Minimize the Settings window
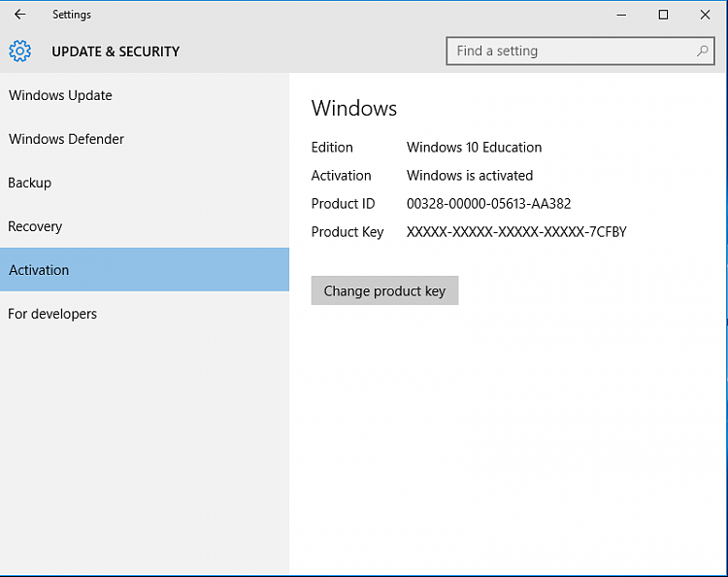 pyautogui.click(x=621, y=15)
